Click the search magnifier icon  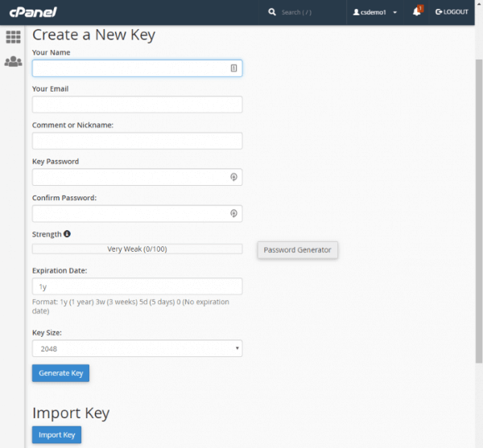(272, 12)
